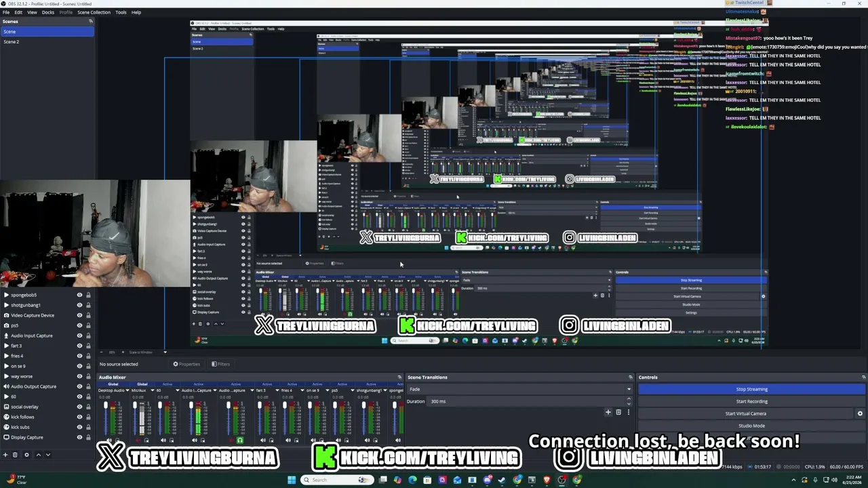Adjust Mic/Aux volume slider
Viewport: 868px width, 488px height.
(x=134, y=417)
